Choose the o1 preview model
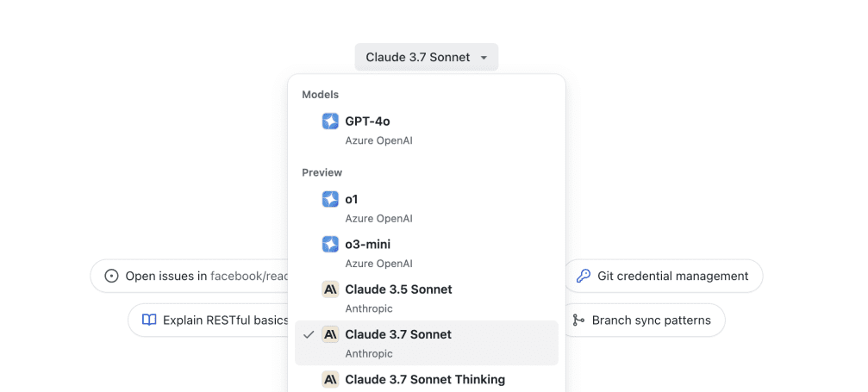Screen dimensions: 868x392 point(427,208)
